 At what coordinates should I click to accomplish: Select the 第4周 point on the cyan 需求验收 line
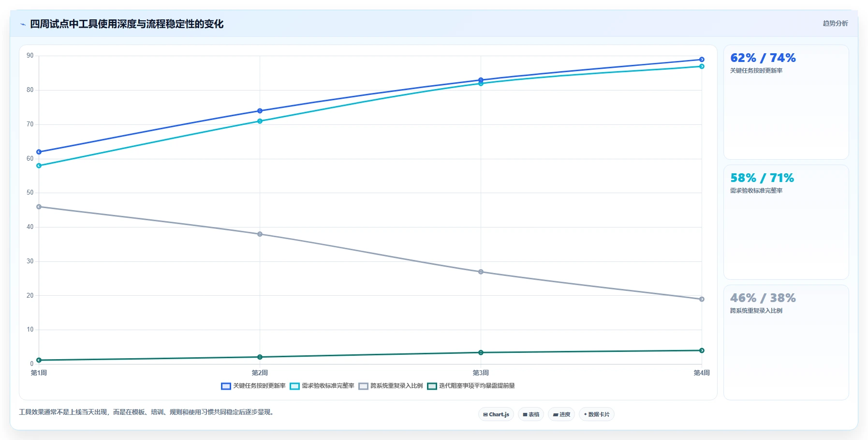click(702, 66)
